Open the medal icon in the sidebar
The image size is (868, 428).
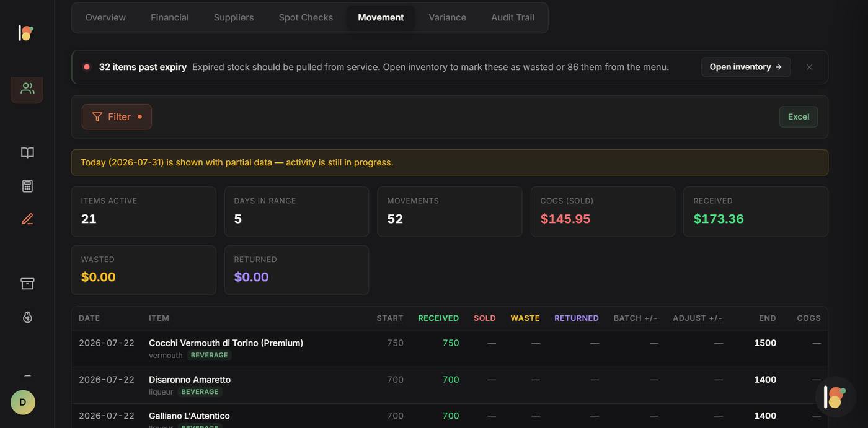(x=27, y=317)
